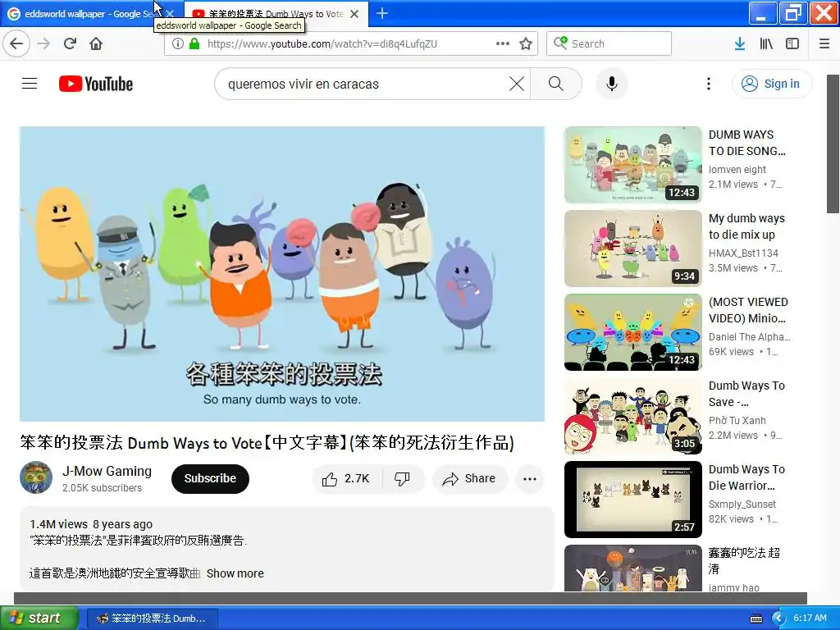This screenshot has width=840, height=630.
Task: Reload the current page
Action: (70, 43)
